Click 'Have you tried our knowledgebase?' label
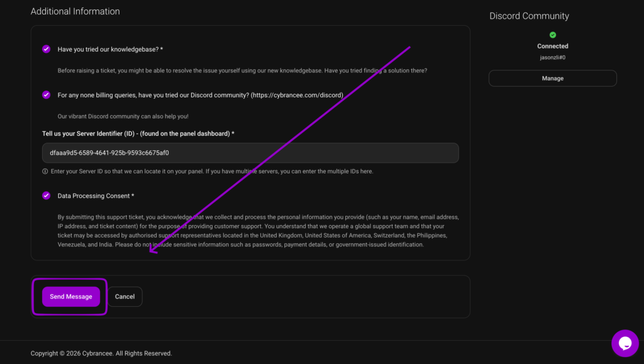Viewport: 644px width, 364px height. point(110,49)
